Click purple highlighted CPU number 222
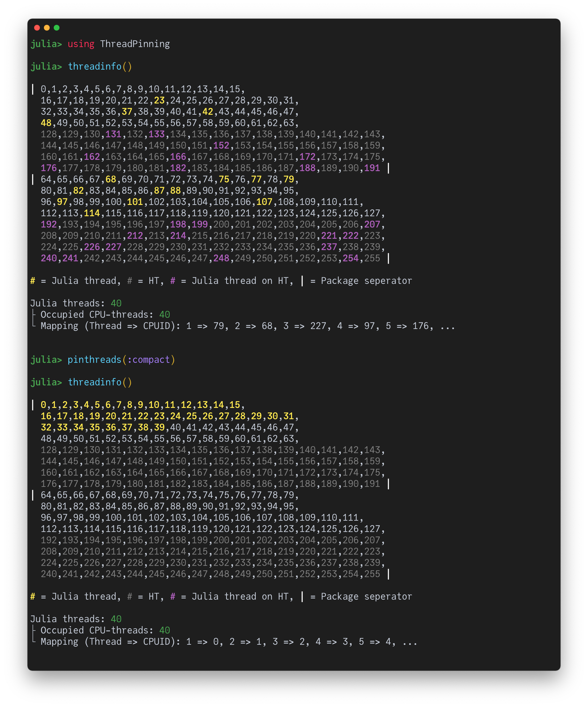 (x=351, y=236)
